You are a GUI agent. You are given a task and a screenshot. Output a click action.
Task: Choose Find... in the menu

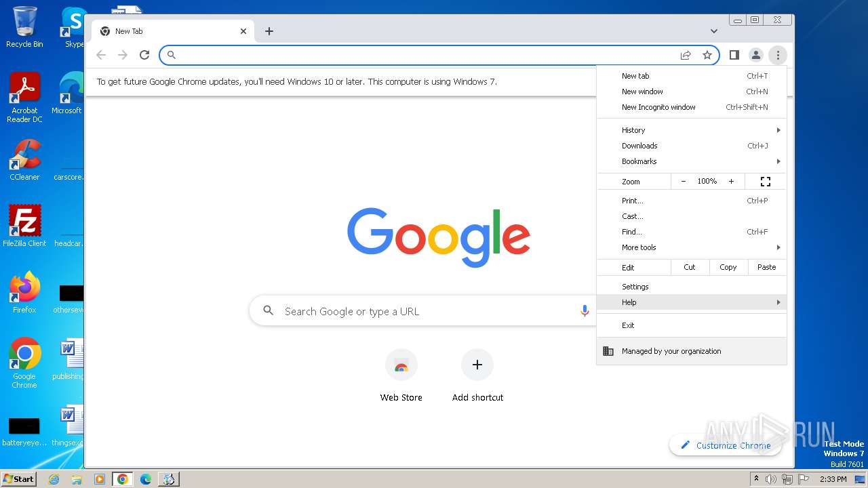[x=692, y=232]
